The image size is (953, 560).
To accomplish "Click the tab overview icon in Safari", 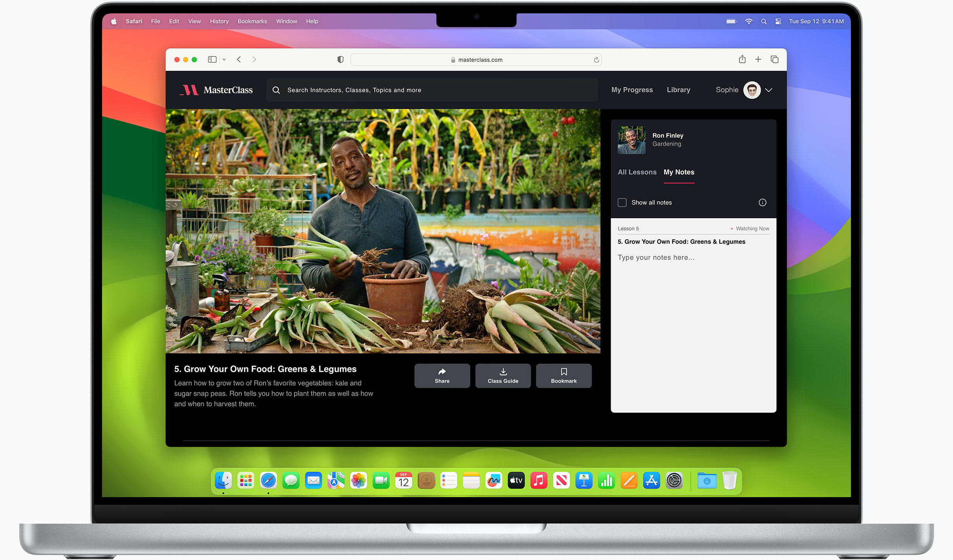I will 774,60.
